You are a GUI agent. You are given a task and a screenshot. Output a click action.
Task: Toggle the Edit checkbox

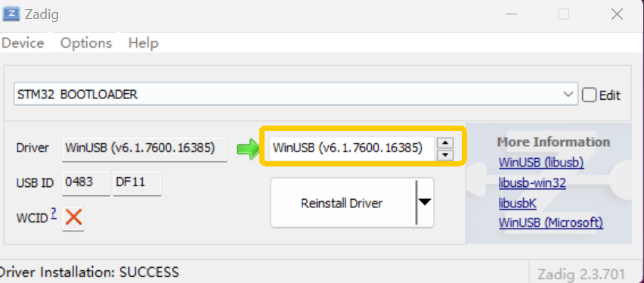point(589,95)
